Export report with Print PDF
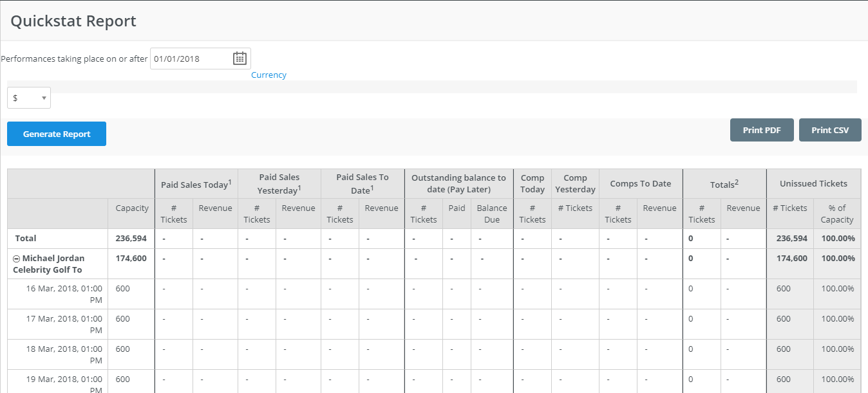Image resolution: width=868 pixels, height=393 pixels. tap(762, 130)
